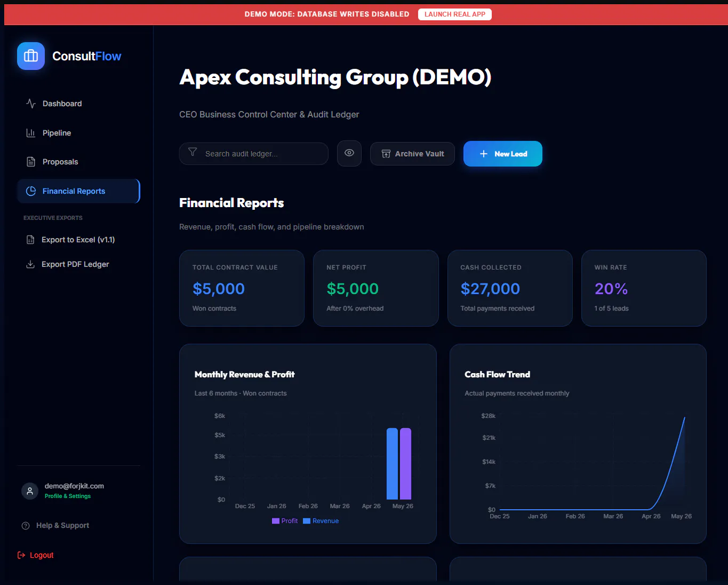Open the Dashboard page
Screen dimensions: 728x585
pyautogui.click(x=79, y=104)
